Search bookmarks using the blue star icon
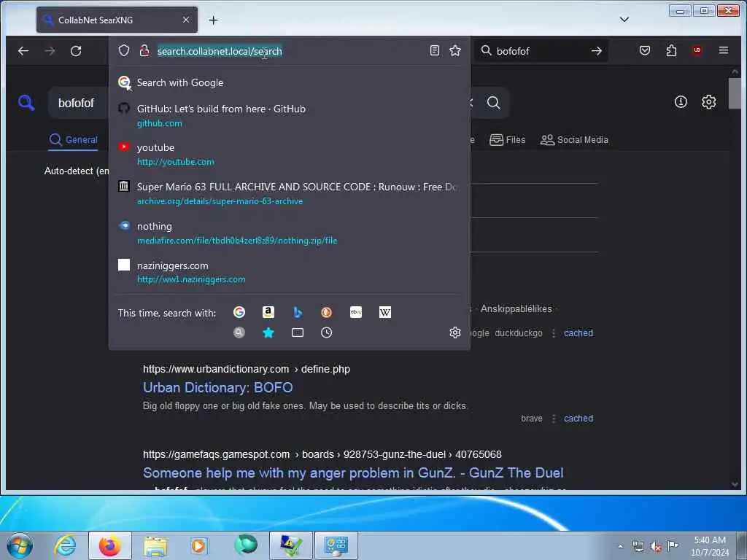This screenshot has height=560, width=747. click(268, 332)
